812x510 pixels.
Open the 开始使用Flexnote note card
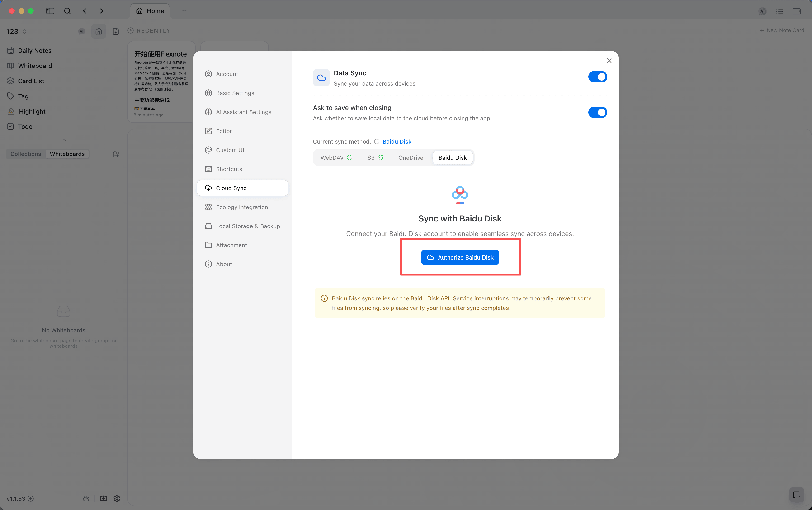[161, 82]
